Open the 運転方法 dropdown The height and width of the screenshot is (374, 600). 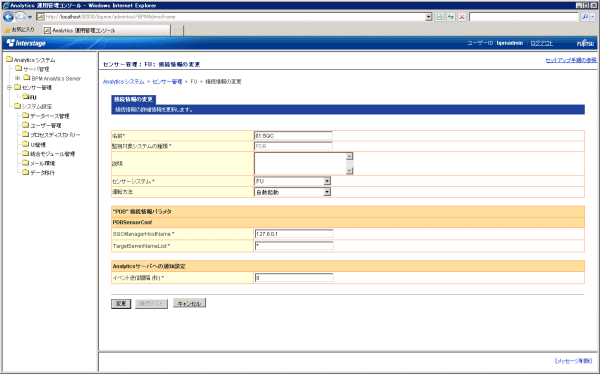pos(293,192)
